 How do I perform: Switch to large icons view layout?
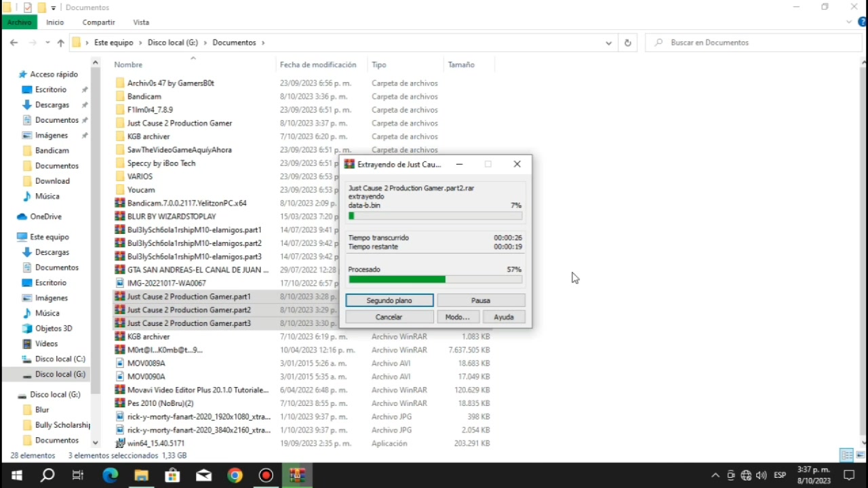click(861, 455)
